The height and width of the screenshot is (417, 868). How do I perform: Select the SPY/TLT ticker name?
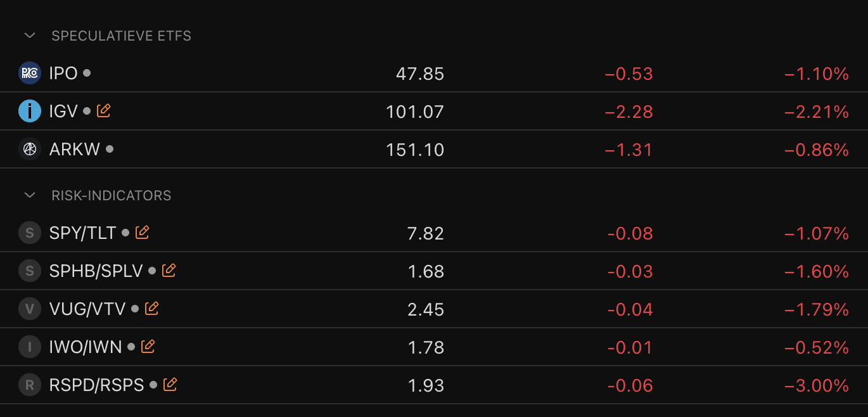[82, 233]
